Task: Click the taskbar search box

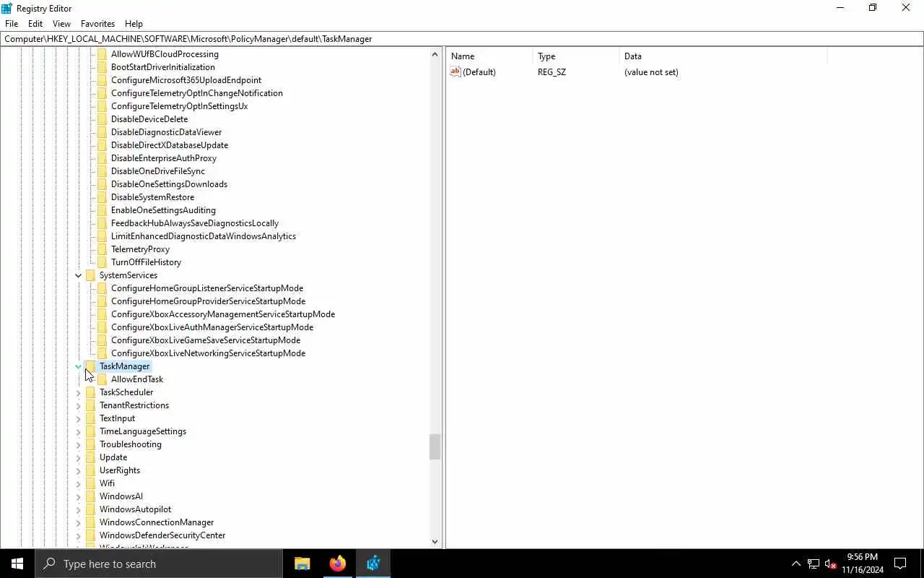Action: [159, 564]
